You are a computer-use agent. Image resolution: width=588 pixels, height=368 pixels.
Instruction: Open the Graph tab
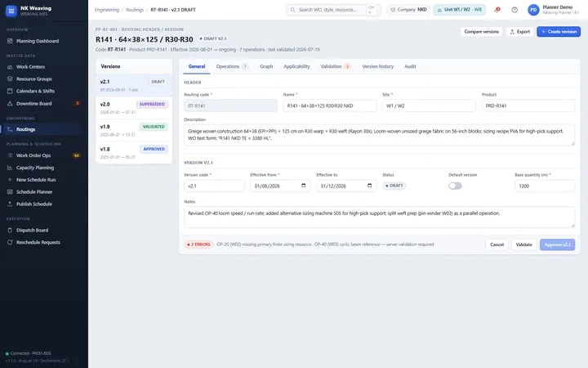[x=266, y=66]
